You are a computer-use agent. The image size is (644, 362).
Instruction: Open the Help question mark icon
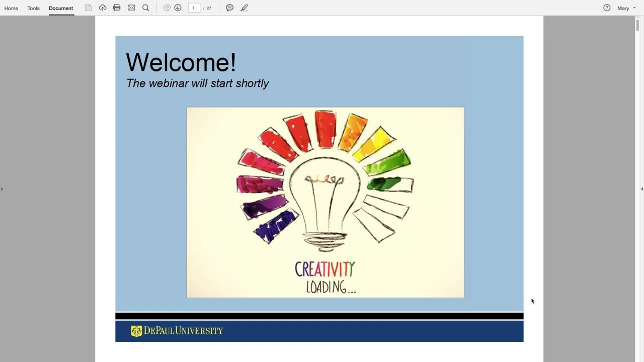(x=607, y=8)
